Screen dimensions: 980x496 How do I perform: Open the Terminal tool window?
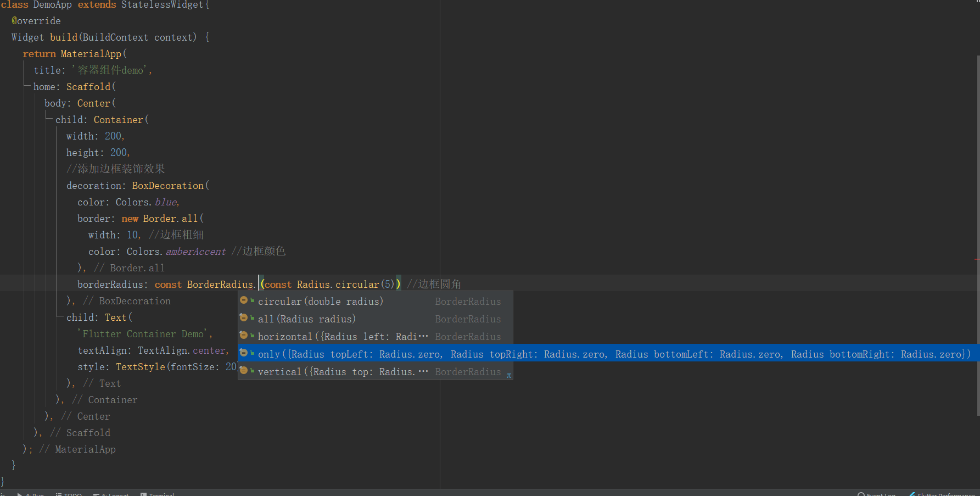click(157, 494)
